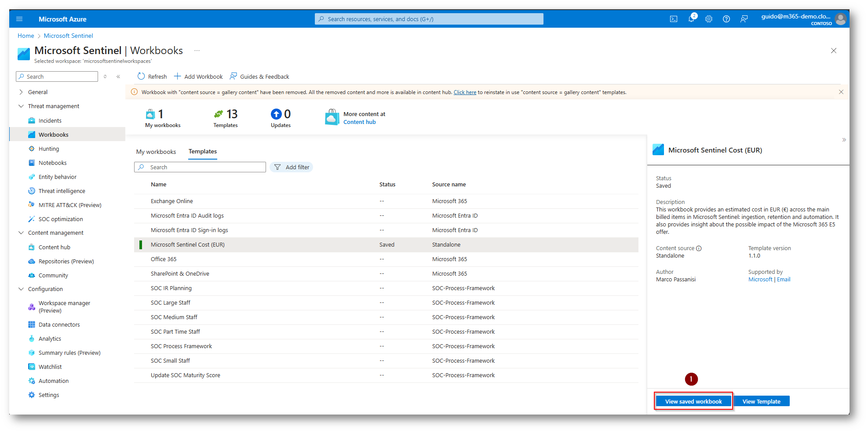Click the Email support link
This screenshot has width=868, height=433.
(784, 280)
